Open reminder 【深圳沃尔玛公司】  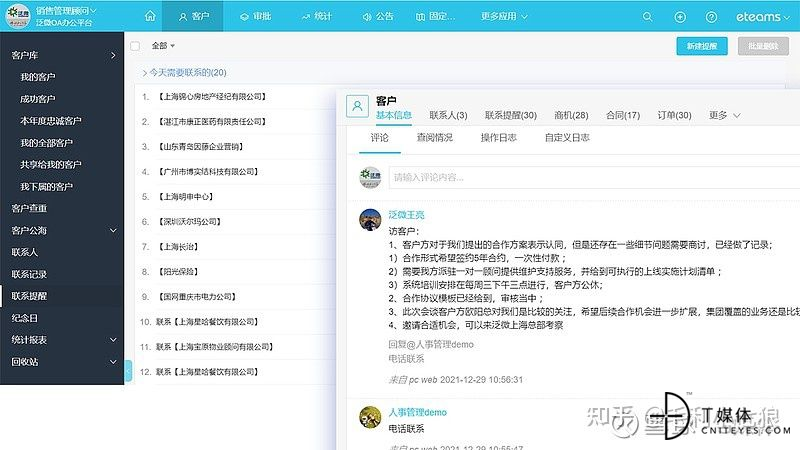pos(189,221)
